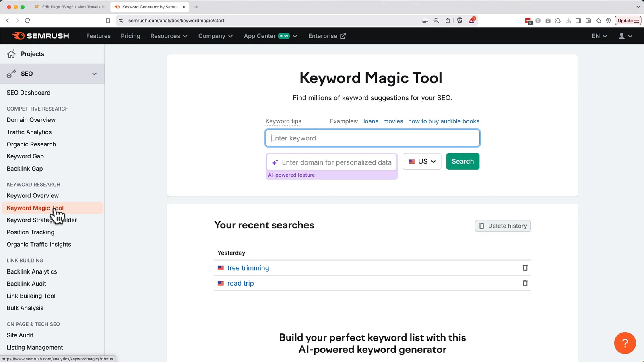644x362 pixels.
Task: Select the loans example keyword
Action: tap(371, 121)
